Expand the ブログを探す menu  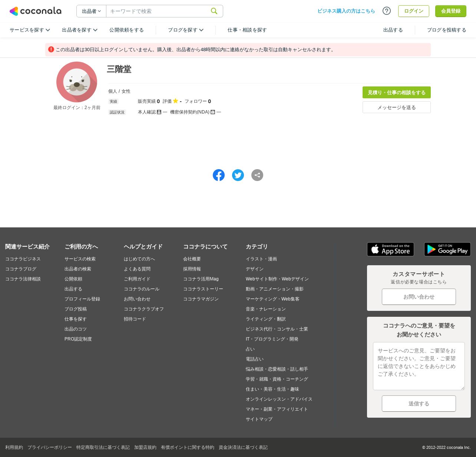pyautogui.click(x=186, y=30)
